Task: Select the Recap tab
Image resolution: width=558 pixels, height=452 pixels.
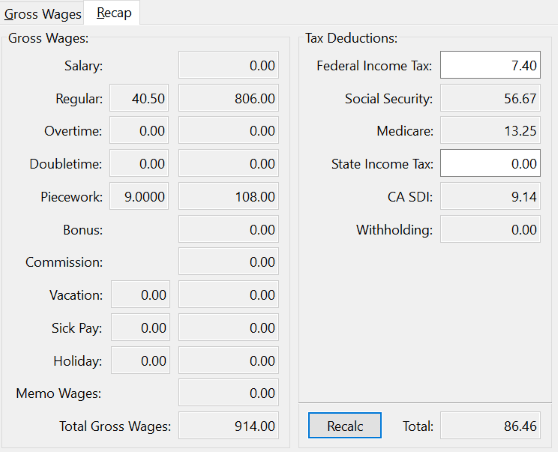Action: 112,13
